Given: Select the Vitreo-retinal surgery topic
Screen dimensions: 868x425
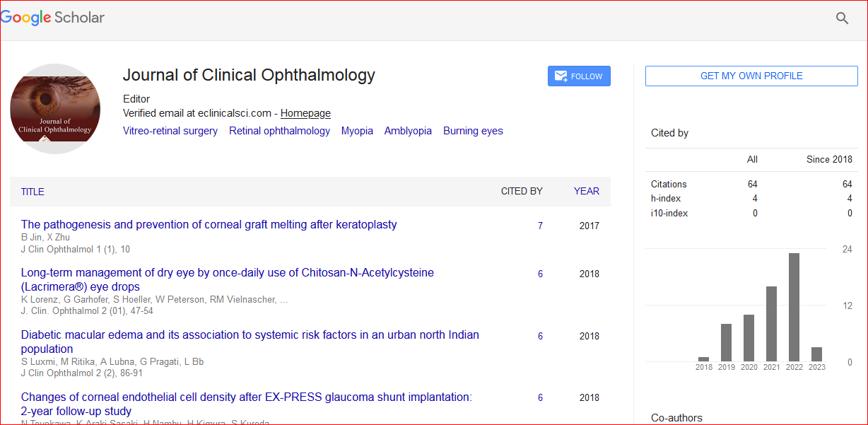Looking at the screenshot, I should point(170,131).
